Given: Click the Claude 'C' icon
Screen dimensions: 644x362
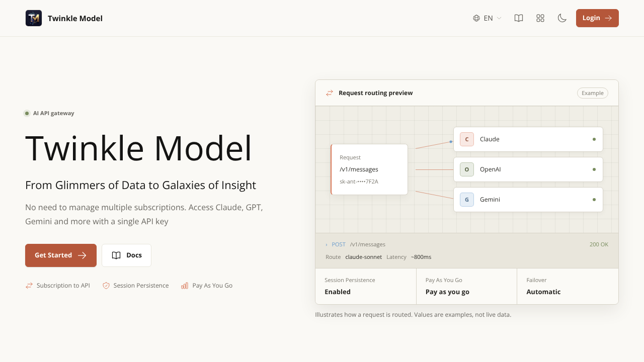Looking at the screenshot, I should click(x=467, y=139).
